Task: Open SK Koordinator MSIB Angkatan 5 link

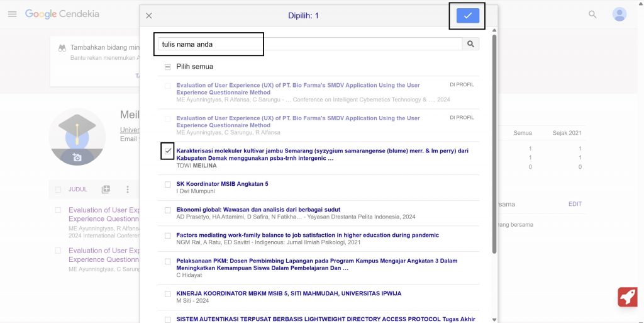Action: click(222, 184)
